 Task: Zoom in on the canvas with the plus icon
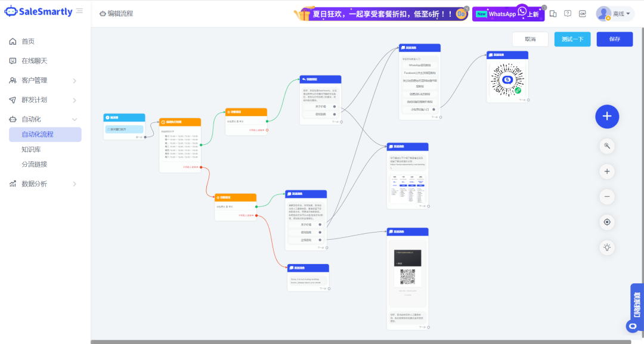click(x=606, y=171)
